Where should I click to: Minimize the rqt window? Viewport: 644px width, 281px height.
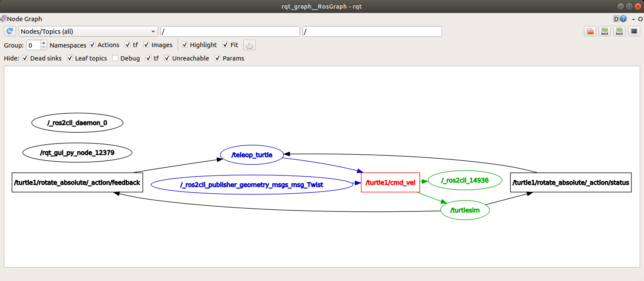620,6
